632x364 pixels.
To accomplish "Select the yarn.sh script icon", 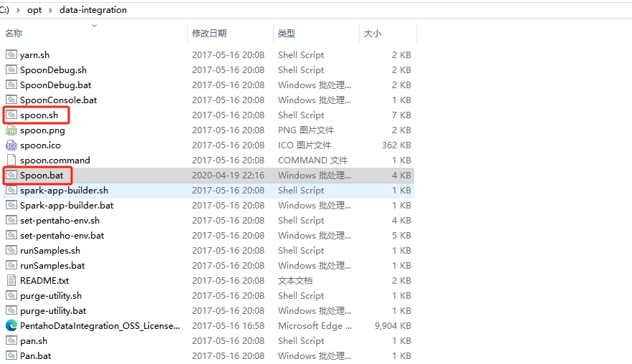I will [x=11, y=55].
